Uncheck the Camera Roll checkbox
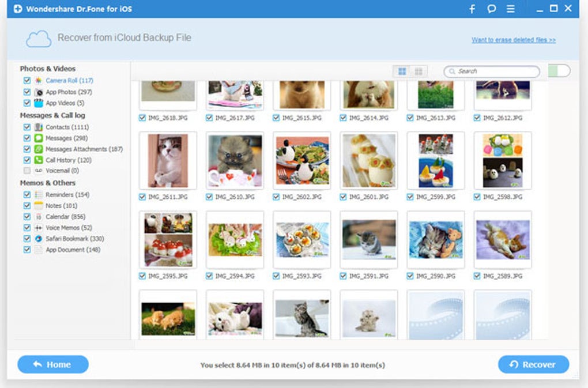 (x=27, y=81)
